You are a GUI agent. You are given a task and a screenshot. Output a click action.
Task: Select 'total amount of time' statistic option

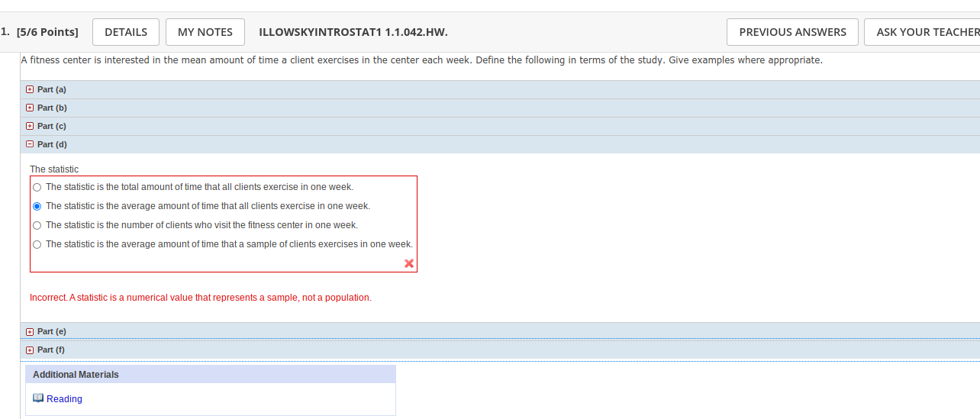(x=37, y=187)
